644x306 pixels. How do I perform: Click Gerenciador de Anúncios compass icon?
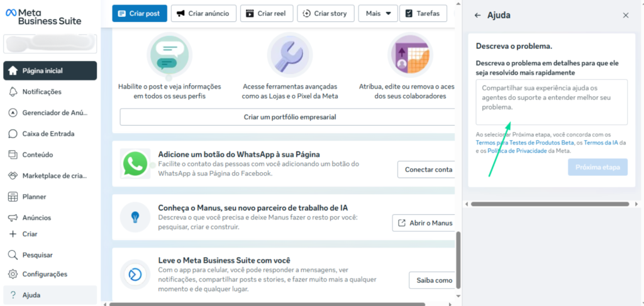click(13, 113)
